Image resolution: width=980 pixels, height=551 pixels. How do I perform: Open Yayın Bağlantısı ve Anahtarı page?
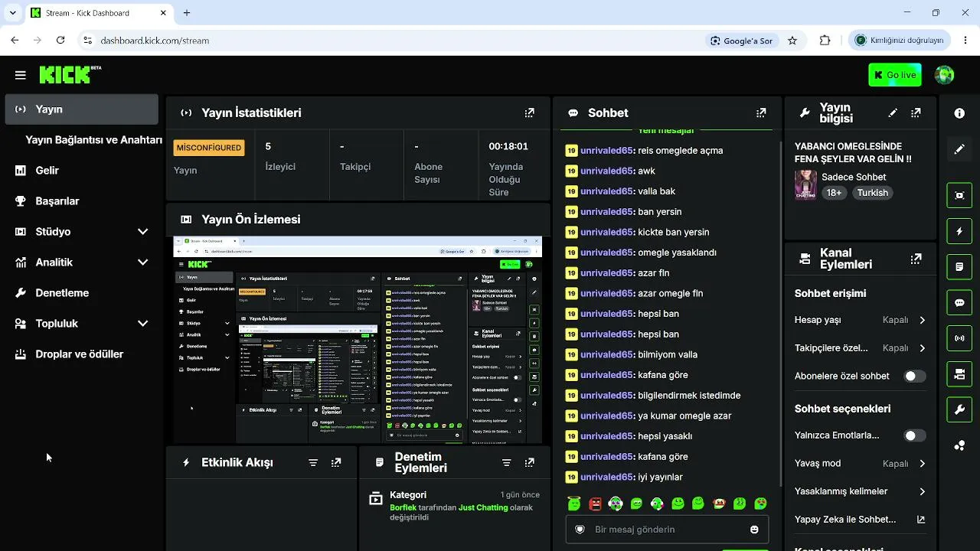coord(93,140)
